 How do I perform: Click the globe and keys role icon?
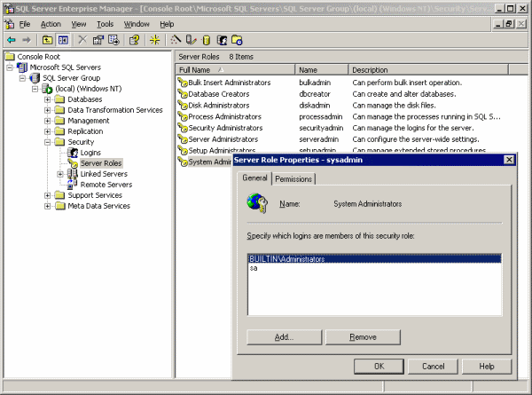point(257,203)
